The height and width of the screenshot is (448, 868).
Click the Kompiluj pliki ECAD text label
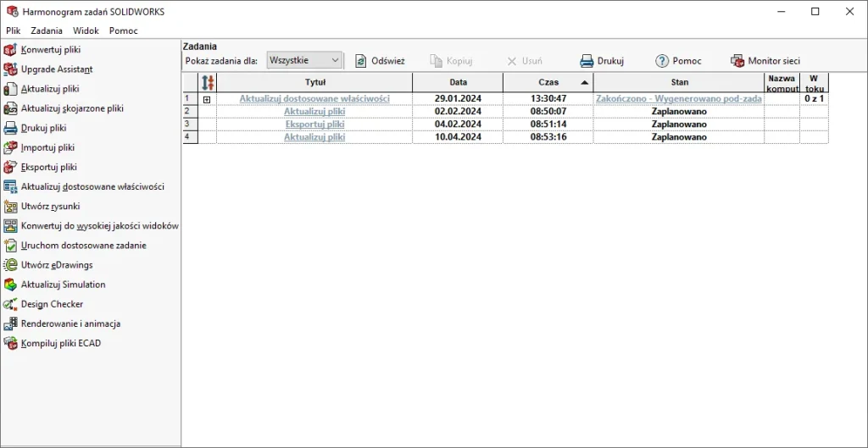pos(61,343)
